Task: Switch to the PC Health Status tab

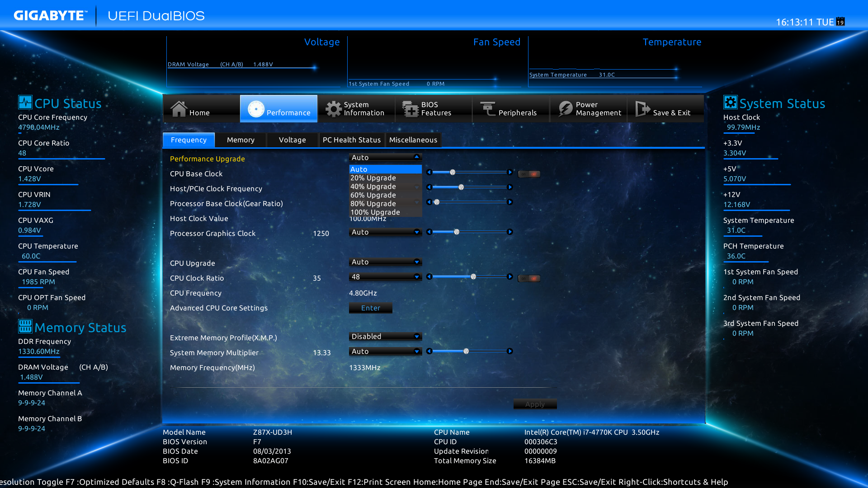Action: [351, 140]
